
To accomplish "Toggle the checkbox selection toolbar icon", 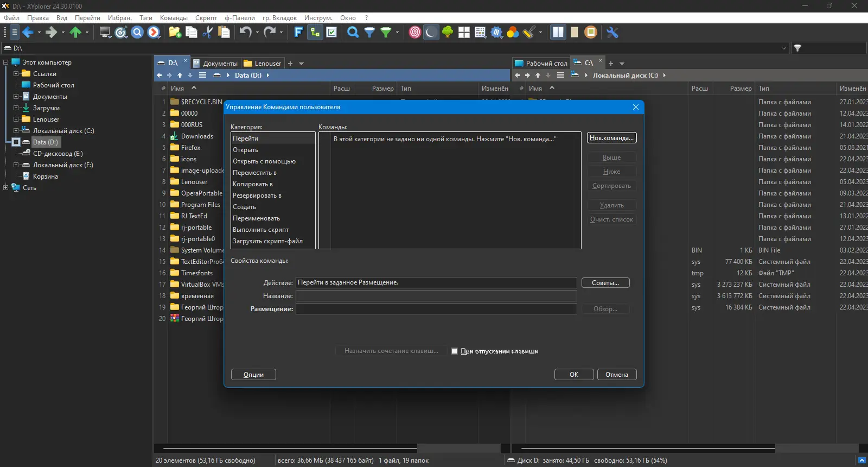I will (x=331, y=33).
